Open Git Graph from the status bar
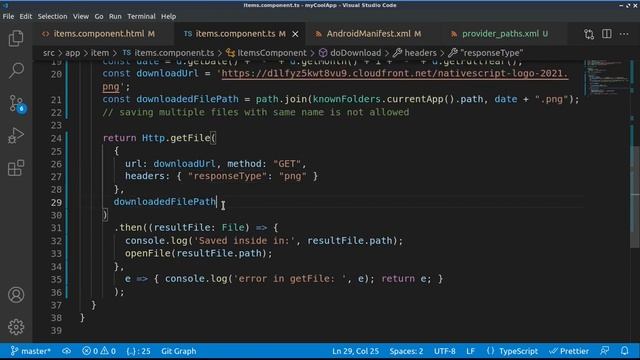Screen dimensions: 640x360 178,351
